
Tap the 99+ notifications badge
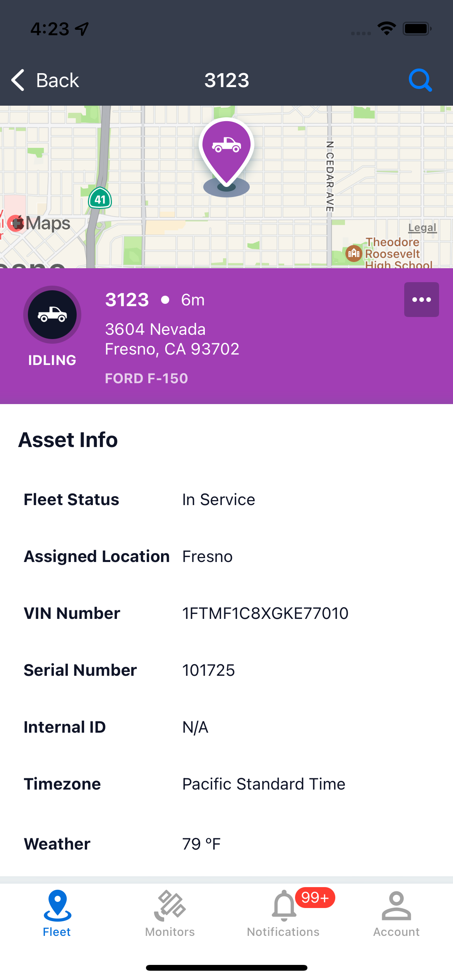click(x=315, y=898)
